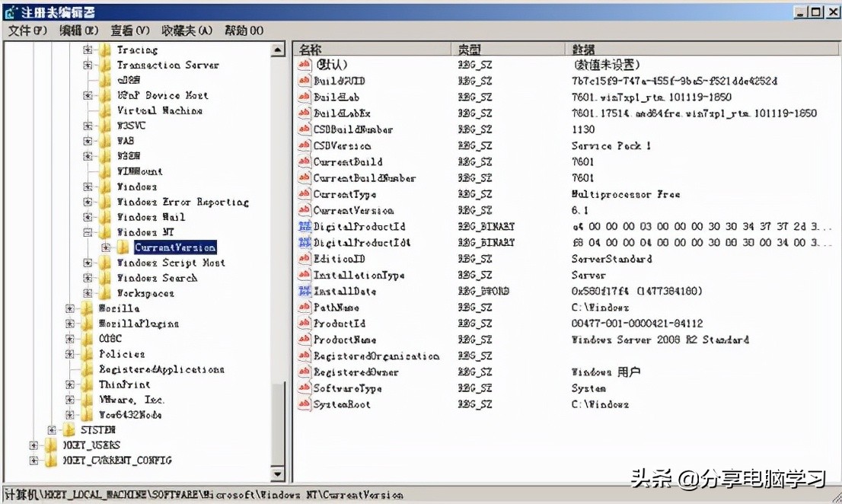Select the Windows Search tree key
This screenshot has height=504, width=842.
point(157,278)
